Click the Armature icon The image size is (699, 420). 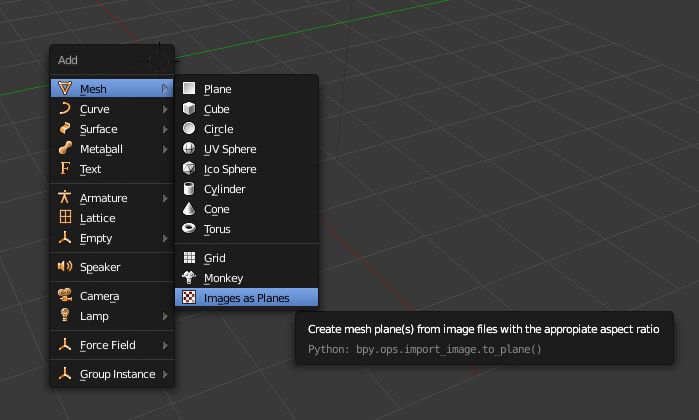tap(65, 197)
